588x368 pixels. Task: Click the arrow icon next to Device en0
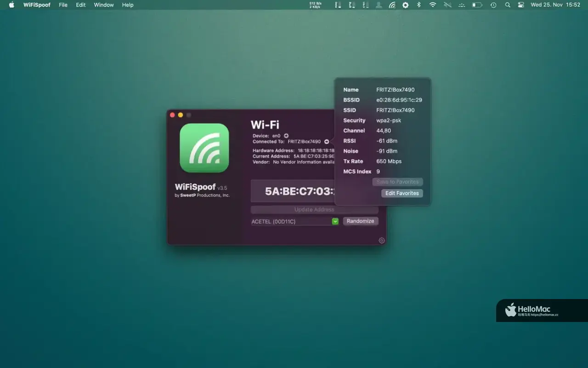pyautogui.click(x=286, y=136)
